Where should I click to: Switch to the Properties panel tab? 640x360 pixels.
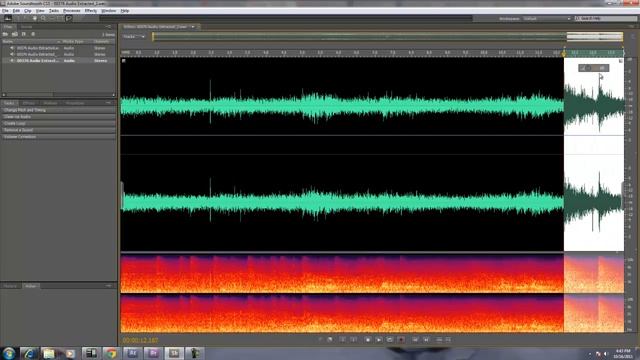(75, 103)
